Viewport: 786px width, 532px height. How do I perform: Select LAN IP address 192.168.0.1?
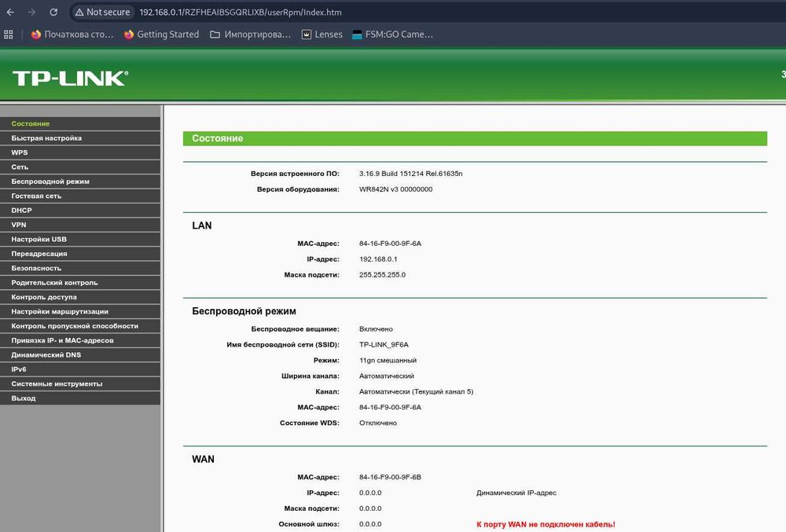point(378,259)
